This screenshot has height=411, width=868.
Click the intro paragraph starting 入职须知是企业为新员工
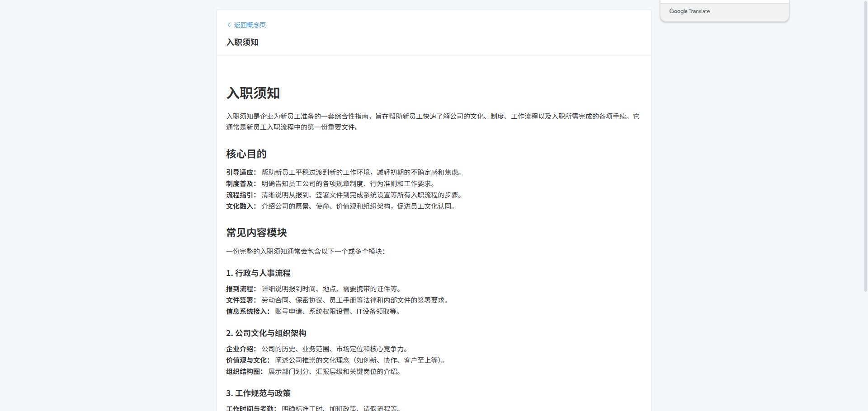(x=433, y=122)
